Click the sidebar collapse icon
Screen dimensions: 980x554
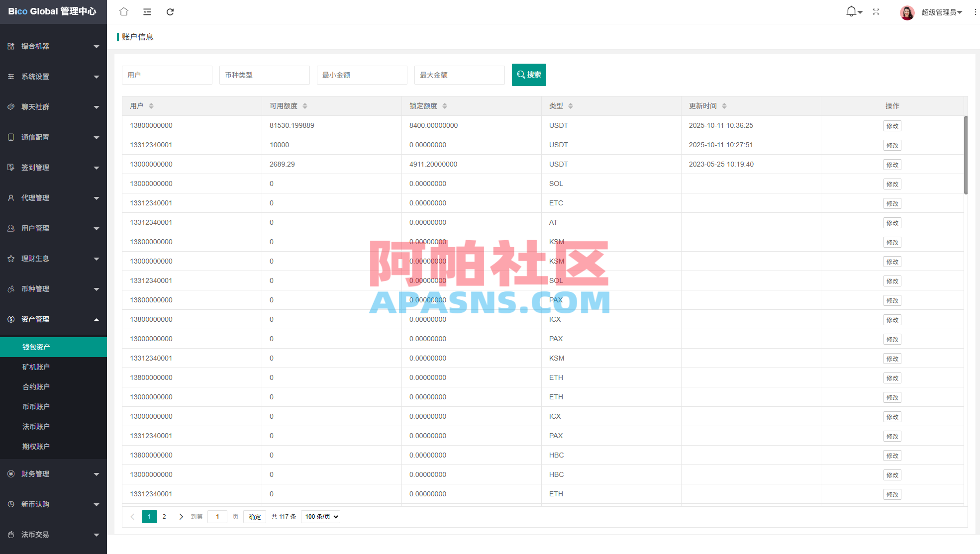[147, 11]
